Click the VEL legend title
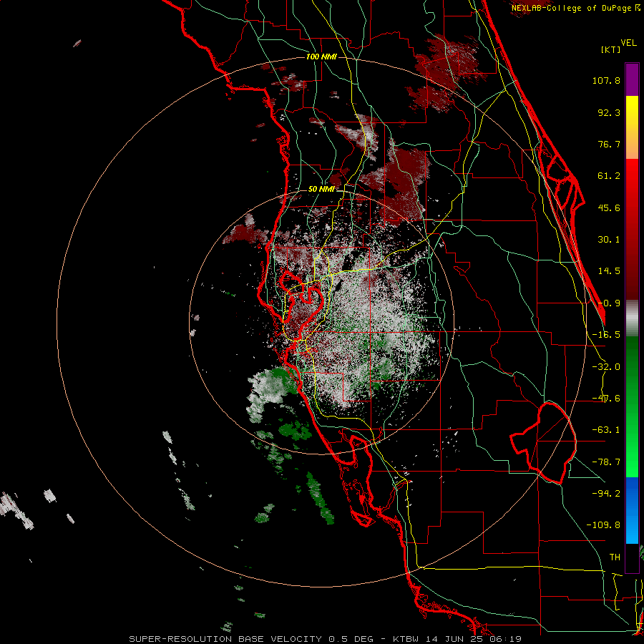Viewport: 644px width, 644px height. [x=628, y=43]
